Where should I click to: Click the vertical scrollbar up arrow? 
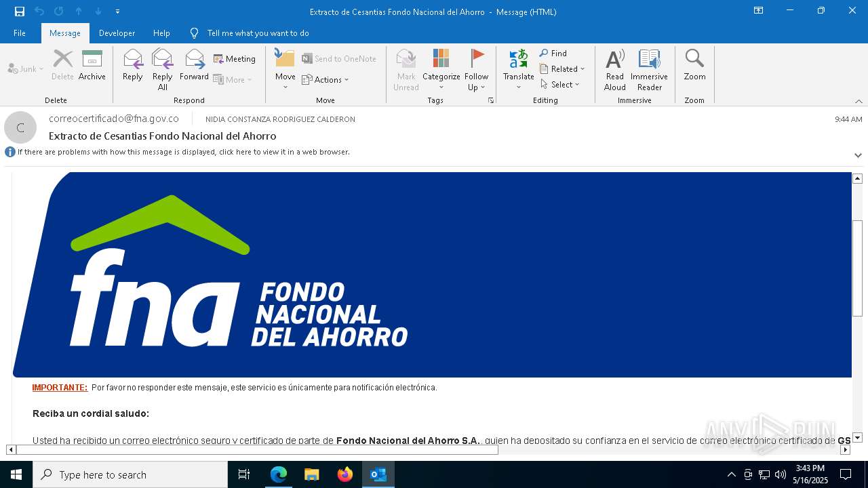pyautogui.click(x=857, y=178)
